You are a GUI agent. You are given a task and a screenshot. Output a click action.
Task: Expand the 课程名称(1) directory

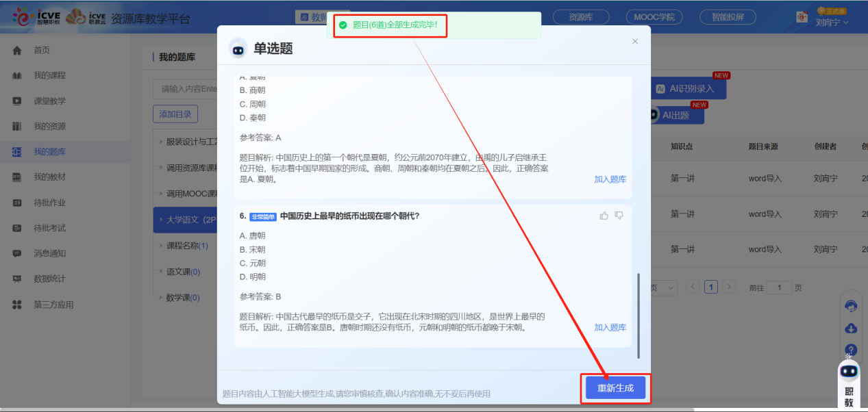[x=161, y=246]
